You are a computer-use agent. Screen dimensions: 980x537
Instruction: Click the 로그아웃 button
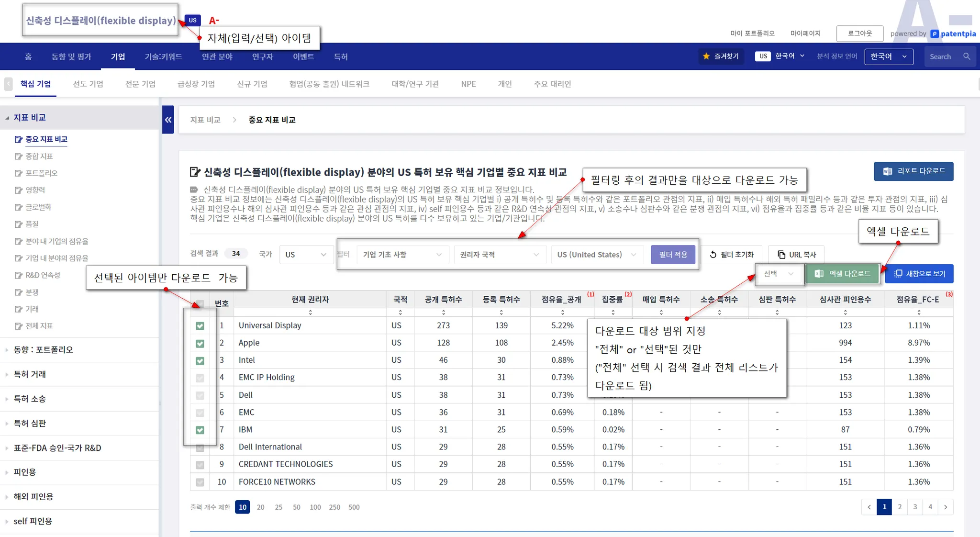coord(859,34)
